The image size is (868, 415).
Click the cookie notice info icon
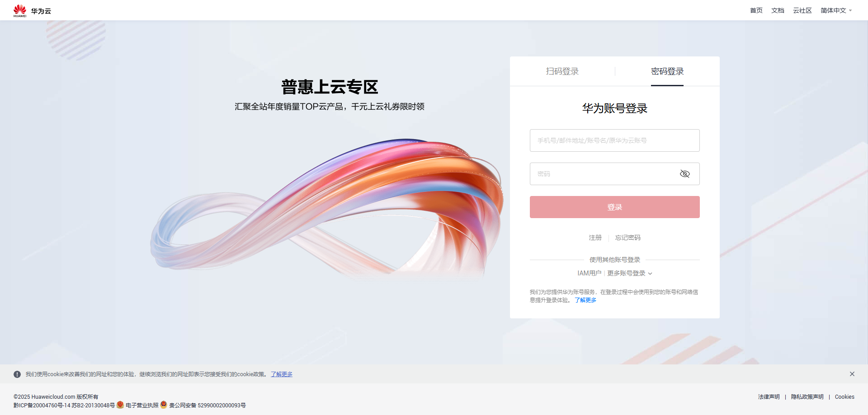click(17, 374)
